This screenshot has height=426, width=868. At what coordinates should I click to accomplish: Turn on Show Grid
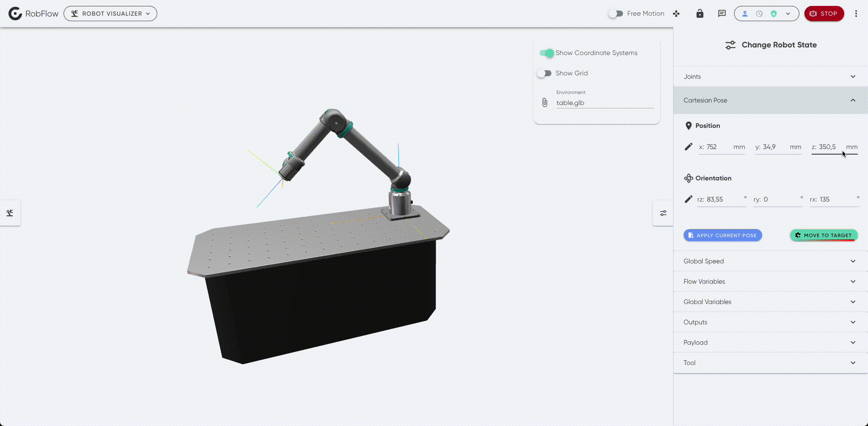tap(544, 73)
